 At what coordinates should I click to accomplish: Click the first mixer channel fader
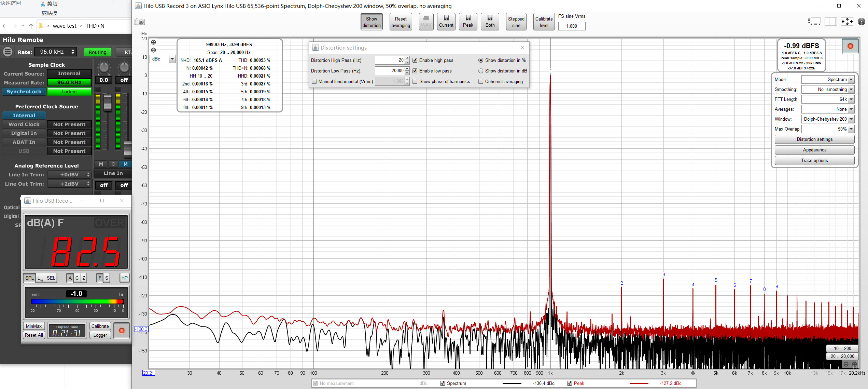108,103
